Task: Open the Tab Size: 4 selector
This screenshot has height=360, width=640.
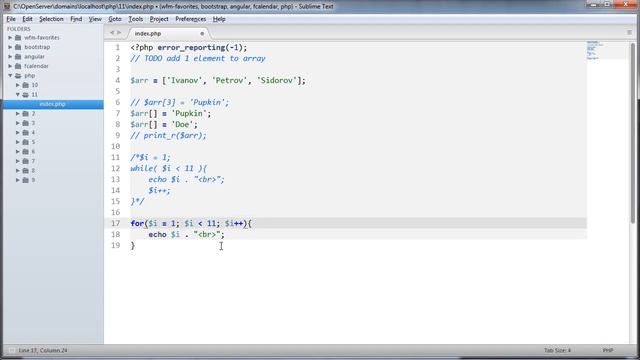Action: [557, 350]
